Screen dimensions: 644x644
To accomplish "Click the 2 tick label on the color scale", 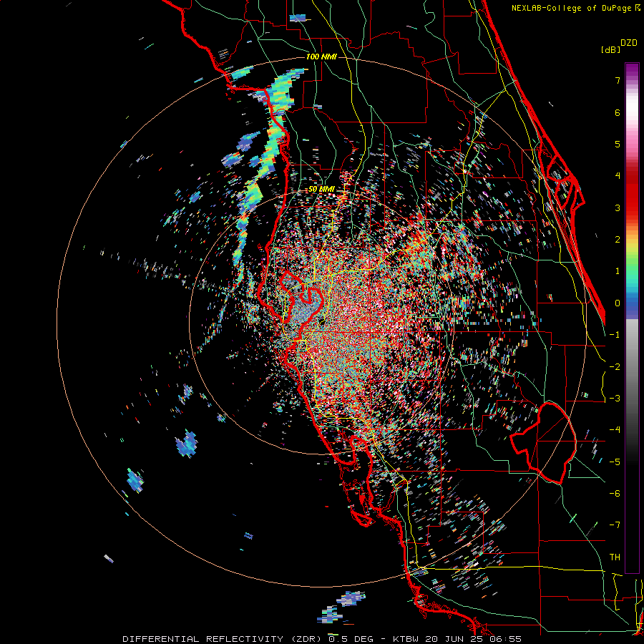I will (618, 240).
